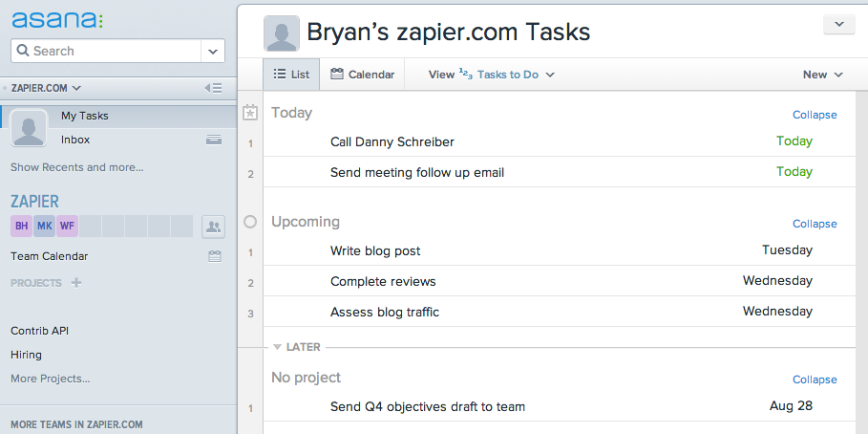Viewport: 868px width, 434px height.
Task: Add a project with the plus icon
Action: (x=76, y=283)
